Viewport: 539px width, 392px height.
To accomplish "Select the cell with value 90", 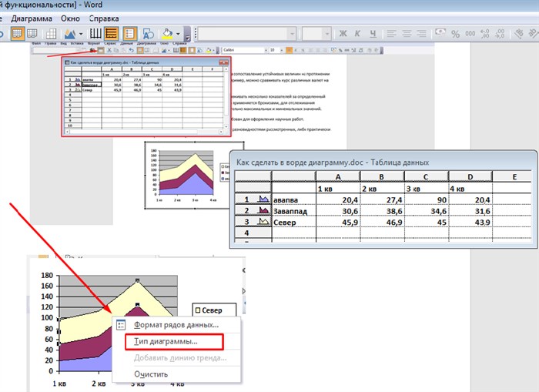I will pos(427,199).
